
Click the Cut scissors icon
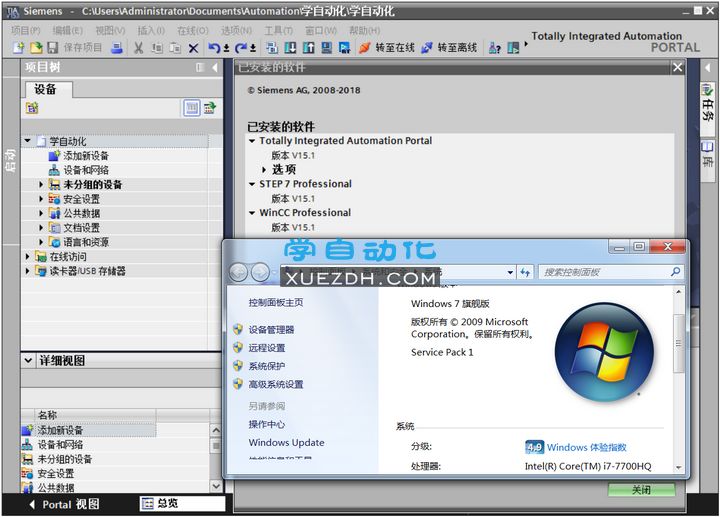139,47
